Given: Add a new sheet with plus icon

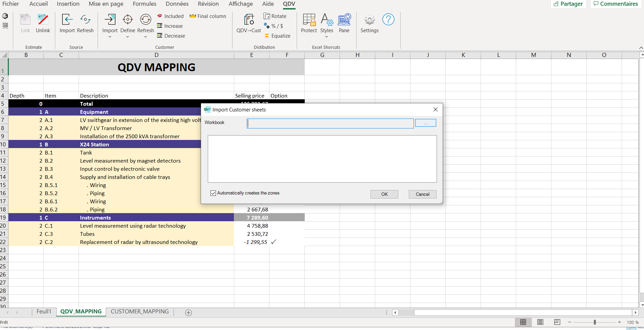Looking at the screenshot, I should [188, 313].
